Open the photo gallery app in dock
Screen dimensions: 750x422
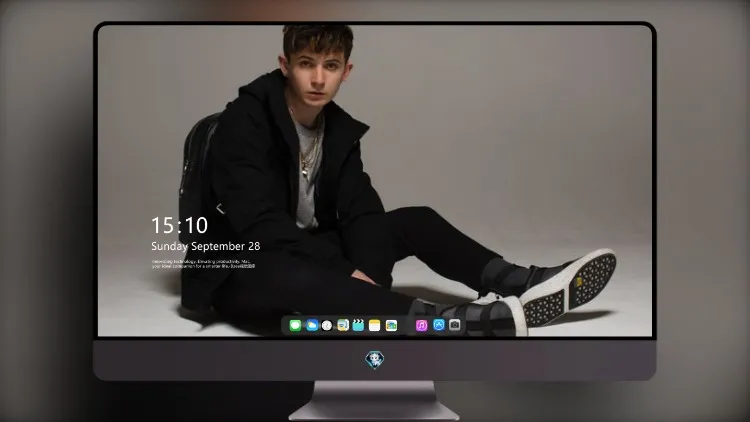click(391, 325)
